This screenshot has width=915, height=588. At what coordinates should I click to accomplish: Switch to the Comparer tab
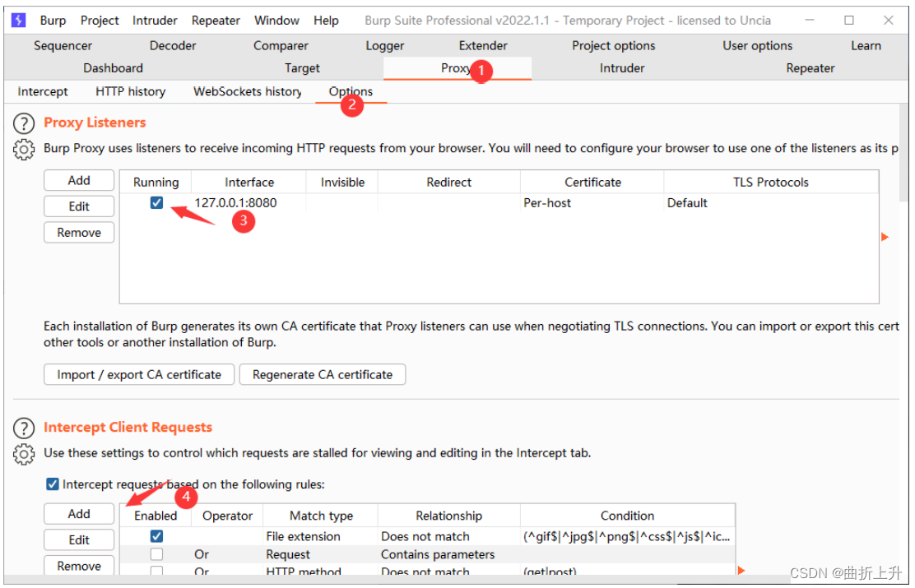pyautogui.click(x=281, y=45)
